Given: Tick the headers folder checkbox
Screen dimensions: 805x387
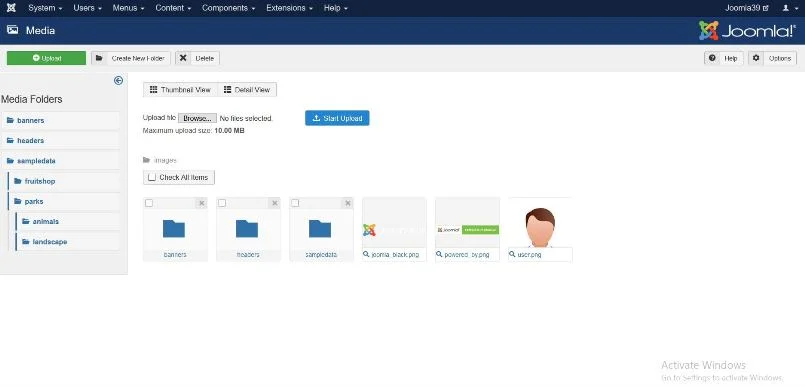Looking at the screenshot, I should coord(222,203).
